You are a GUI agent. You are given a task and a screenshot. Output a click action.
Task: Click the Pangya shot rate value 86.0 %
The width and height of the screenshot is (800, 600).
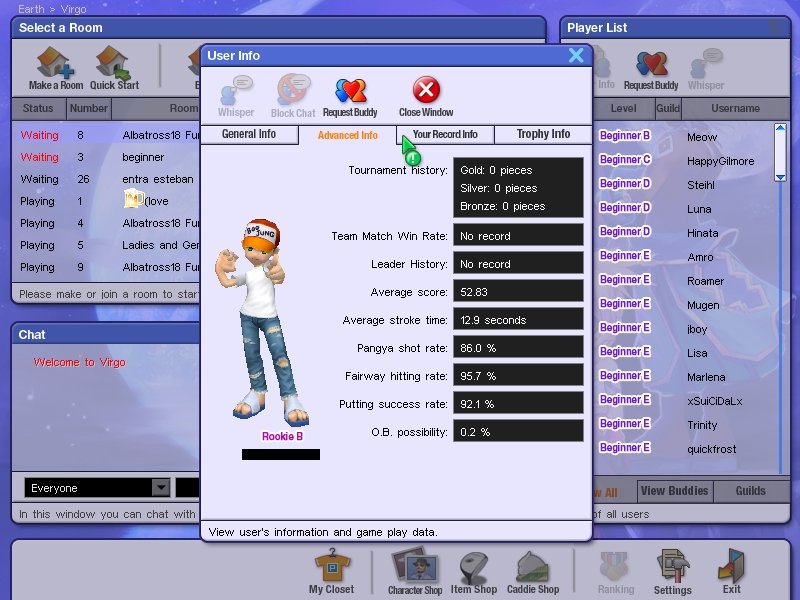tap(518, 348)
